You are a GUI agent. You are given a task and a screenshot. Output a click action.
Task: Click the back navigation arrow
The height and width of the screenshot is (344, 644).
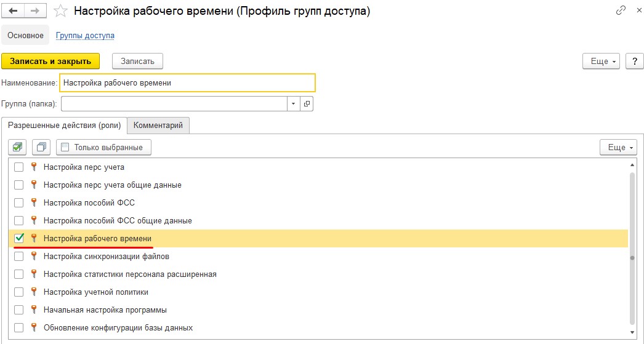pos(14,11)
